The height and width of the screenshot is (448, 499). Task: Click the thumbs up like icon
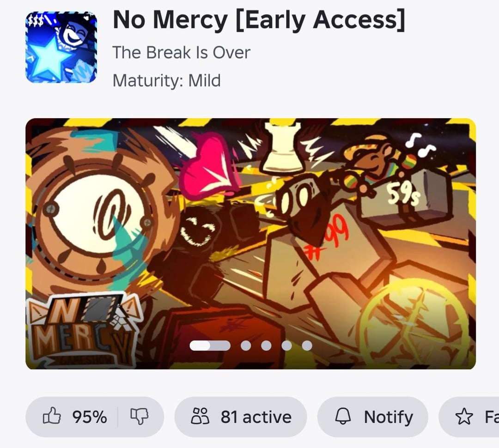52,416
